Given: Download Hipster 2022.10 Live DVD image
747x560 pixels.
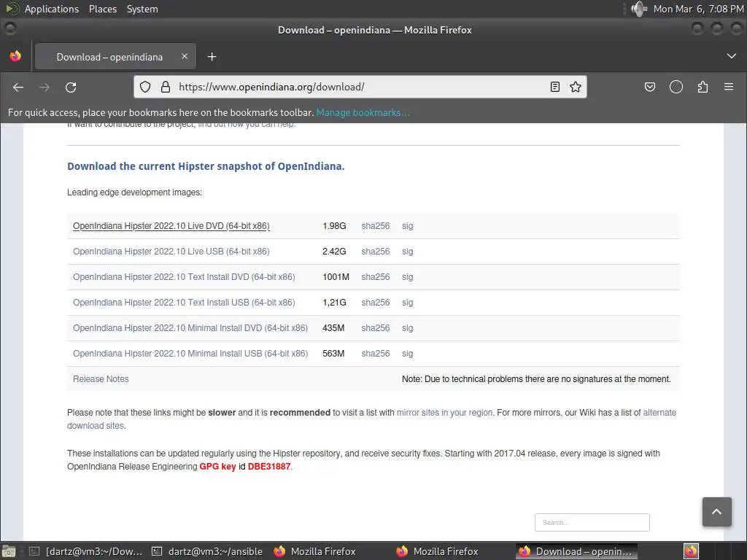Looking at the screenshot, I should click(x=171, y=226).
